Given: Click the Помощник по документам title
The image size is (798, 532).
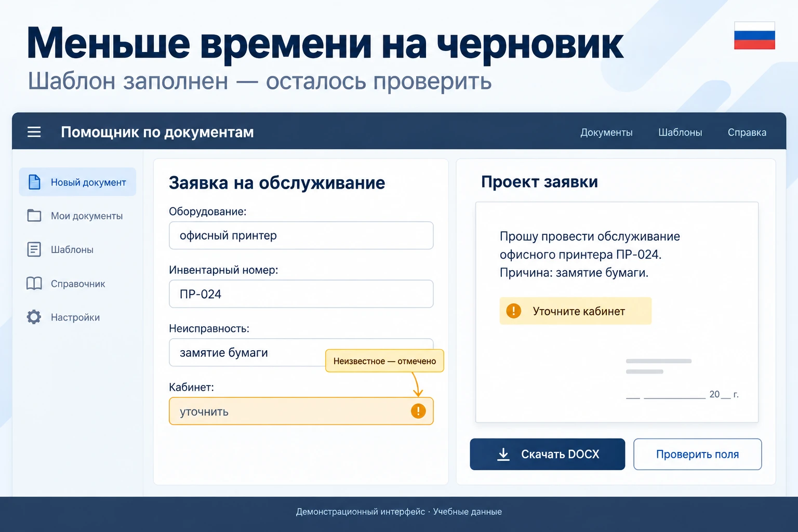Looking at the screenshot, I should pyautogui.click(x=157, y=132).
